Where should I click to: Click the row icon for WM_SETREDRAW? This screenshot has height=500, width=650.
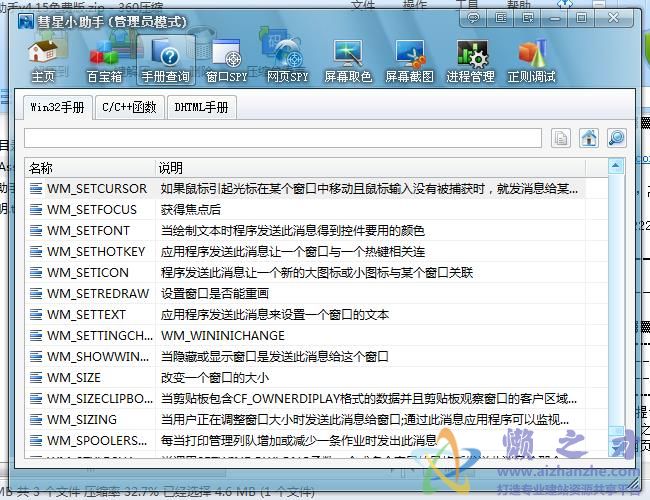click(x=36, y=294)
